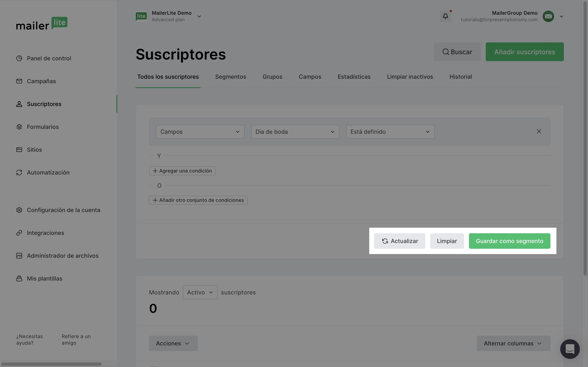Open the Limpiar inactivos tab
Image resolution: width=588 pixels, height=367 pixels.
410,77
